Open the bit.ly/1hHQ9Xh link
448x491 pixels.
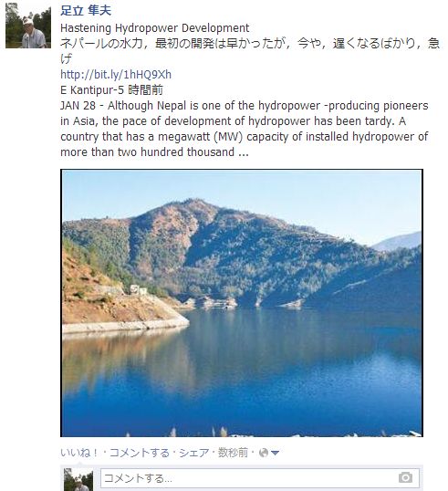(116, 75)
